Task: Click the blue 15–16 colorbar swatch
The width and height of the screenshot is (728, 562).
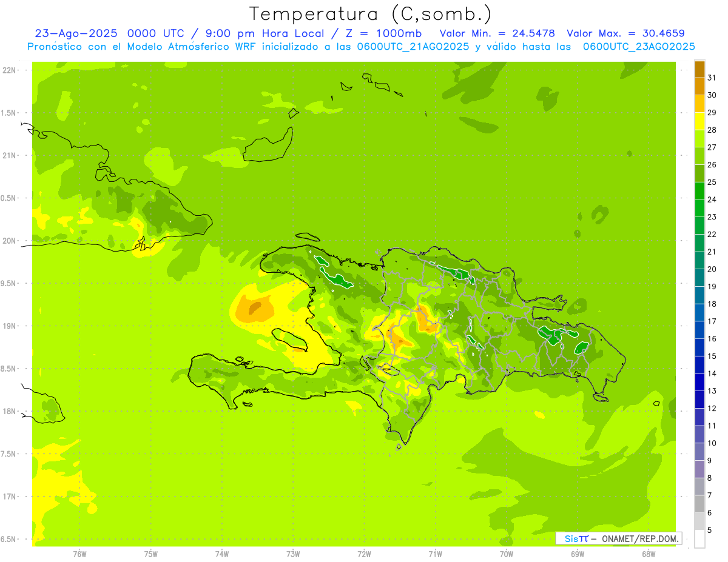Action: [699, 347]
